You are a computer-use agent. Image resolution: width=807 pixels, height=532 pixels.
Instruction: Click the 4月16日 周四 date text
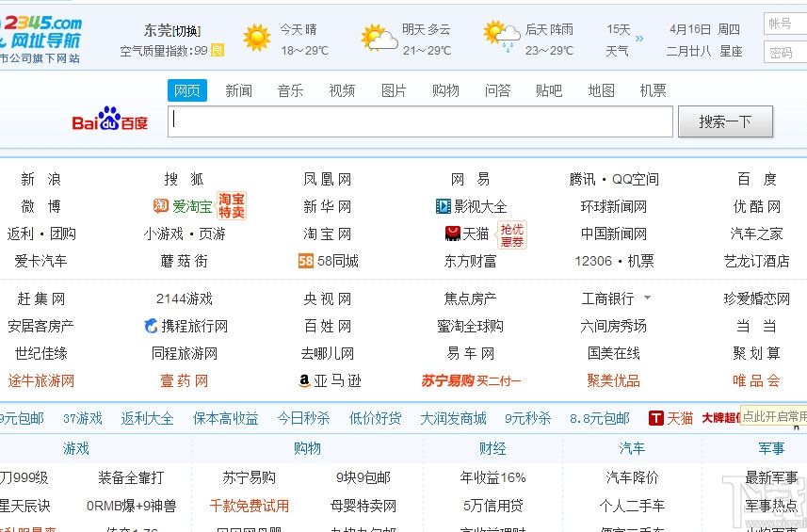coord(704,30)
